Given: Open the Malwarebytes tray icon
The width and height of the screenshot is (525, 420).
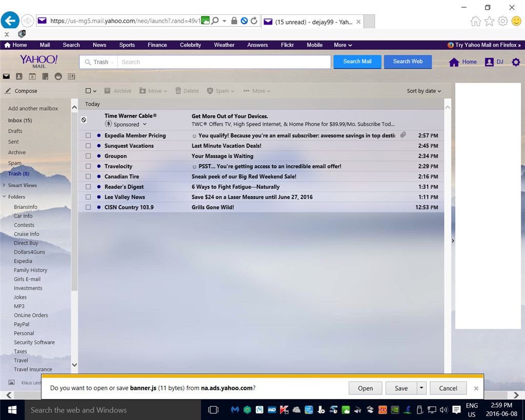Looking at the screenshot, I should [235, 410].
